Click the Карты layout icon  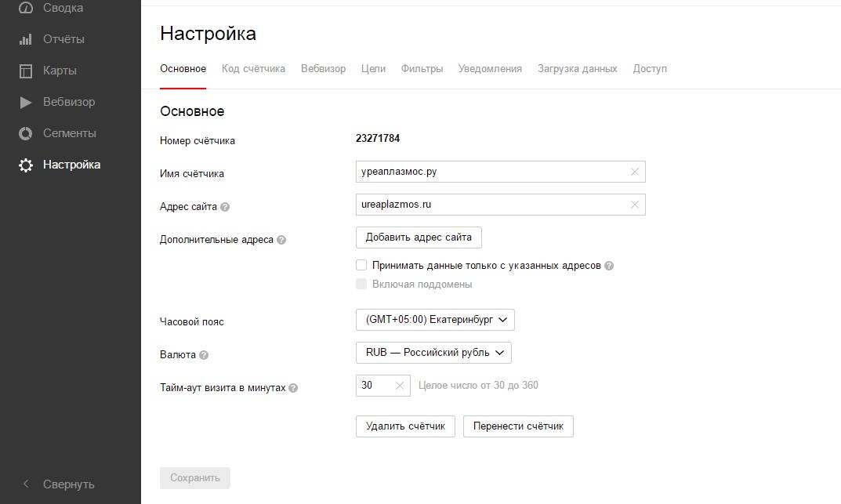[x=26, y=71]
